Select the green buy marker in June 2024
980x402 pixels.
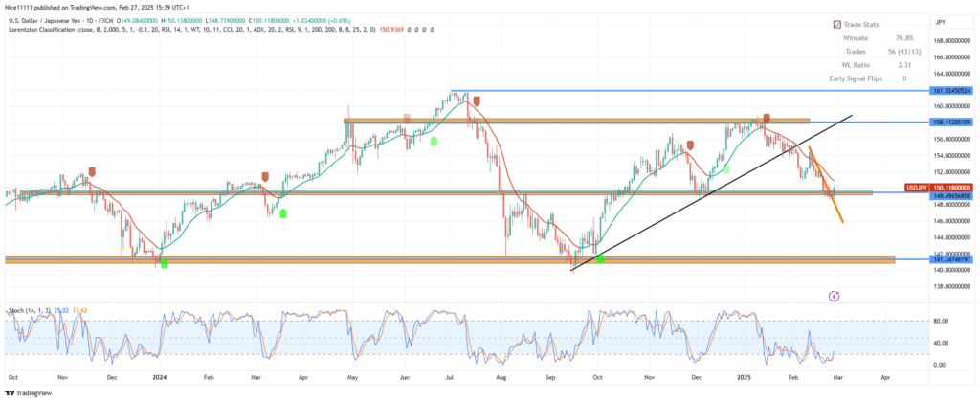[434, 142]
